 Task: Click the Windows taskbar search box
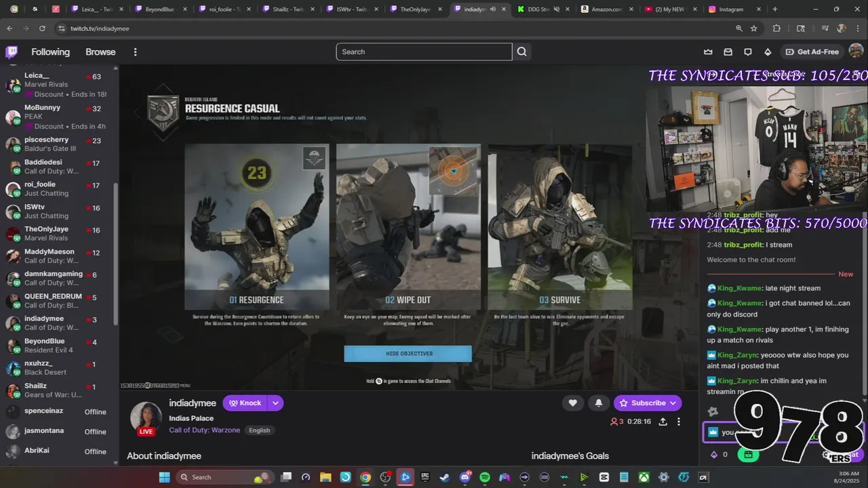click(x=224, y=477)
